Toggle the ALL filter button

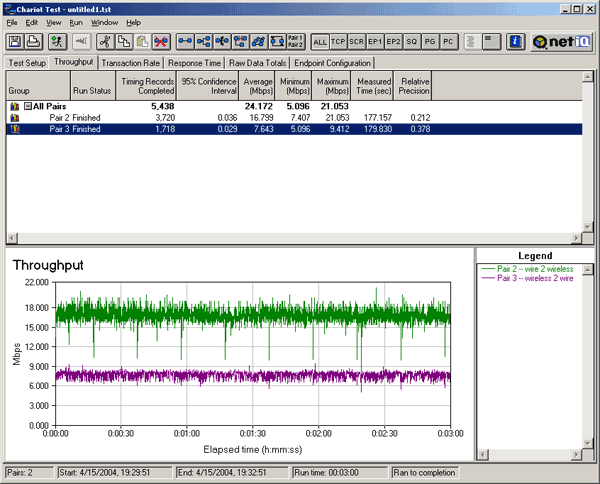pos(320,41)
